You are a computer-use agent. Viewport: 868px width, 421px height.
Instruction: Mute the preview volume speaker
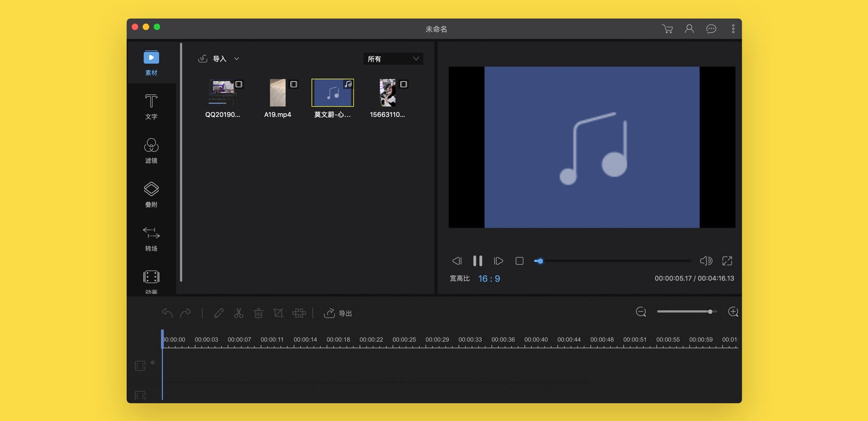click(x=706, y=261)
